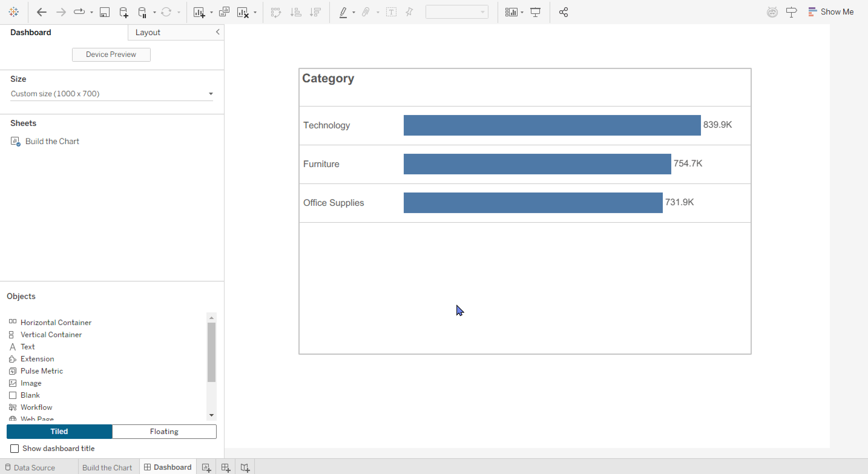Select the Tiled layout toggle
Viewport: 868px width, 474px height.
point(59,432)
